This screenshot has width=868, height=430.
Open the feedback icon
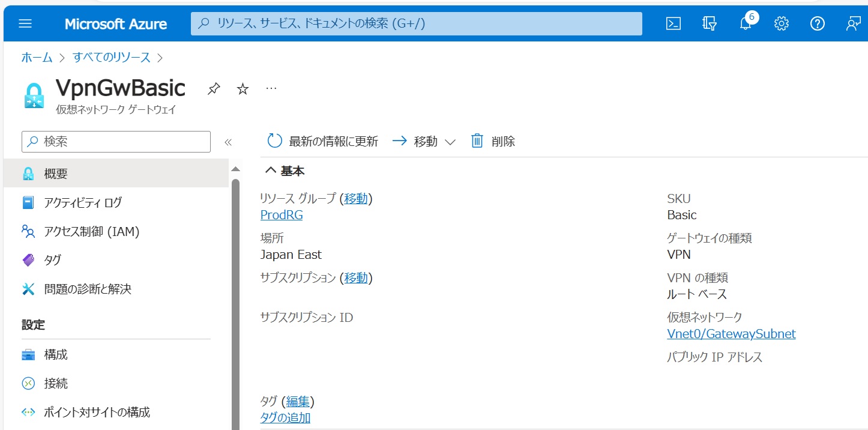click(x=853, y=24)
